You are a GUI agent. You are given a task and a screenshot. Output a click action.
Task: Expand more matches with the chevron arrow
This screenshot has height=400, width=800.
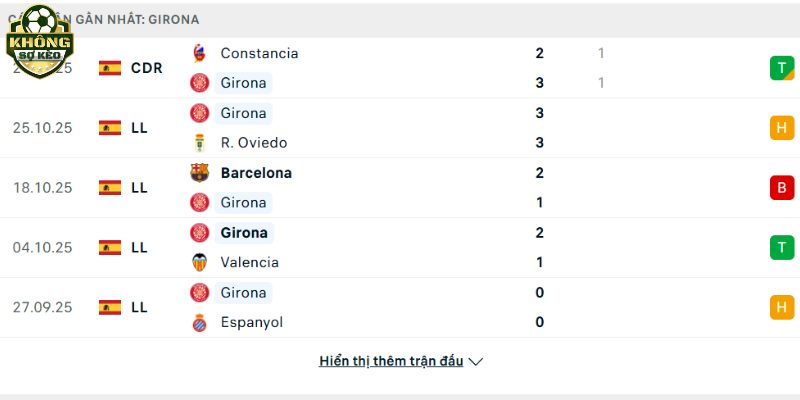(476, 362)
